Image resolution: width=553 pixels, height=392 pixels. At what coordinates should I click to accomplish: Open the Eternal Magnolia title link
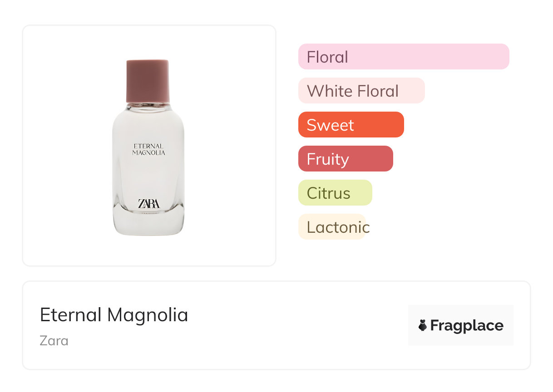[114, 315]
